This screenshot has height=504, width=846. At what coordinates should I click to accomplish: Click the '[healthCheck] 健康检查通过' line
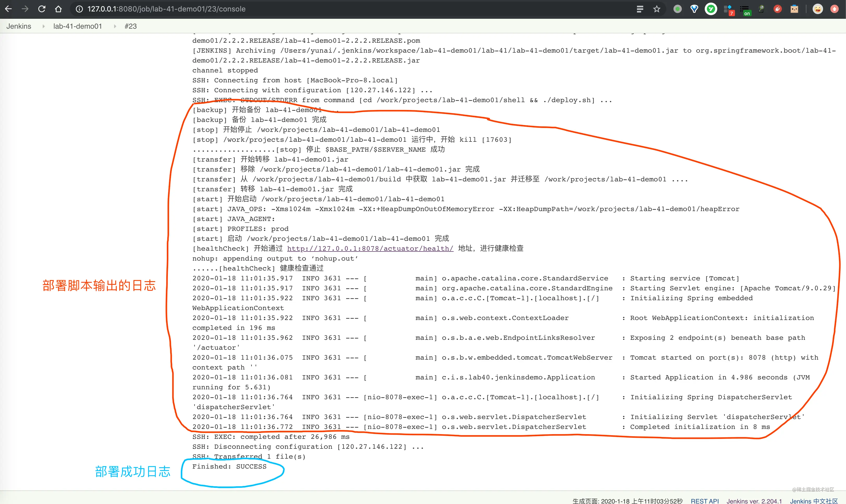click(258, 268)
